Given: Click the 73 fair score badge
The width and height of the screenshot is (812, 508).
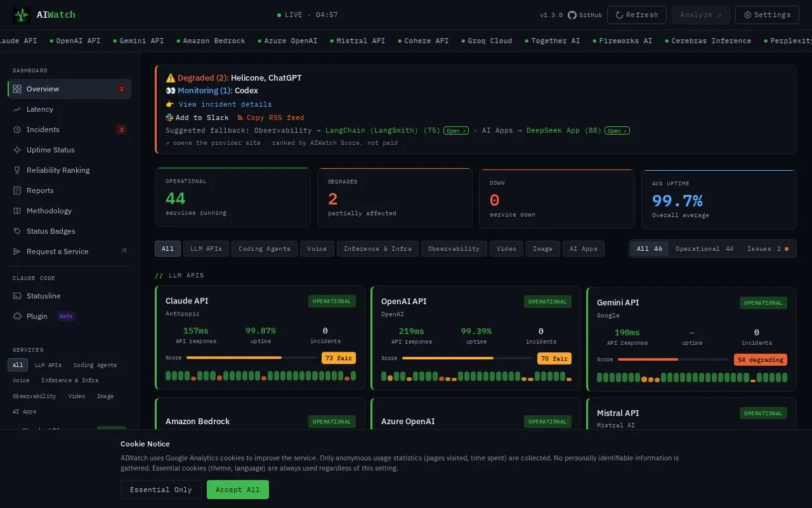Looking at the screenshot, I should [x=339, y=358].
